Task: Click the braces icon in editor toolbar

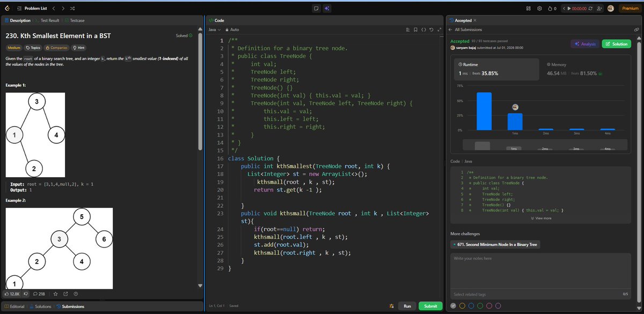Action: [x=424, y=29]
